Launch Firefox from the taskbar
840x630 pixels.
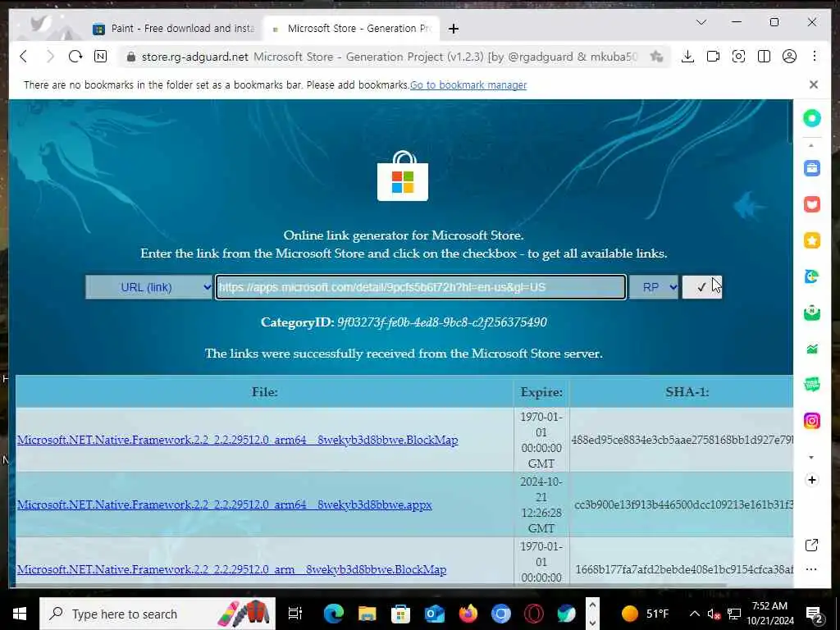pos(468,614)
